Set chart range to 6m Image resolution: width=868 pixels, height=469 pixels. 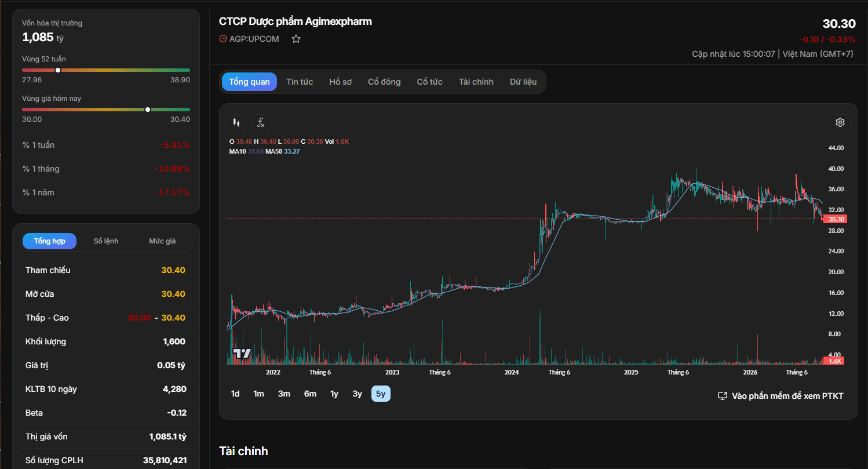coord(311,394)
